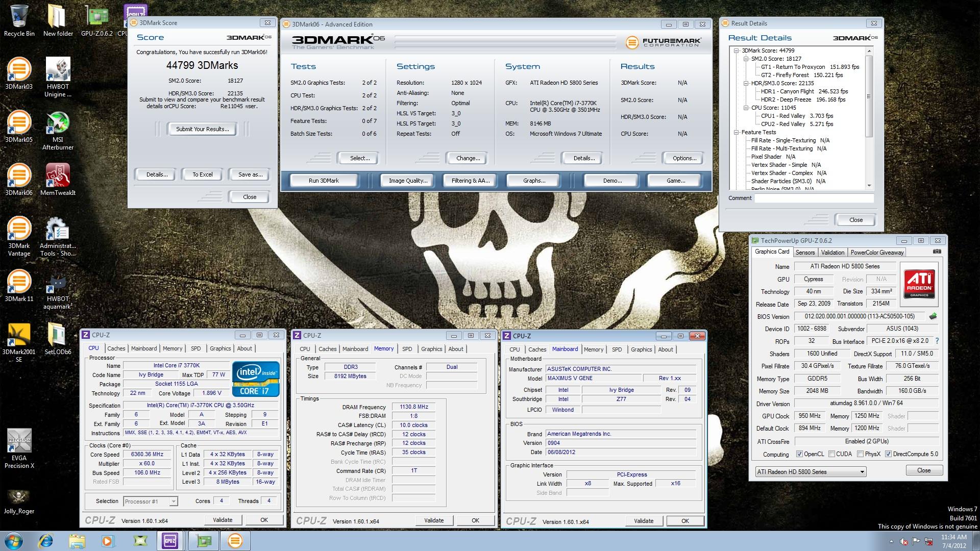Click the Image Quality button
This screenshot has height=551, width=980.
tap(408, 181)
